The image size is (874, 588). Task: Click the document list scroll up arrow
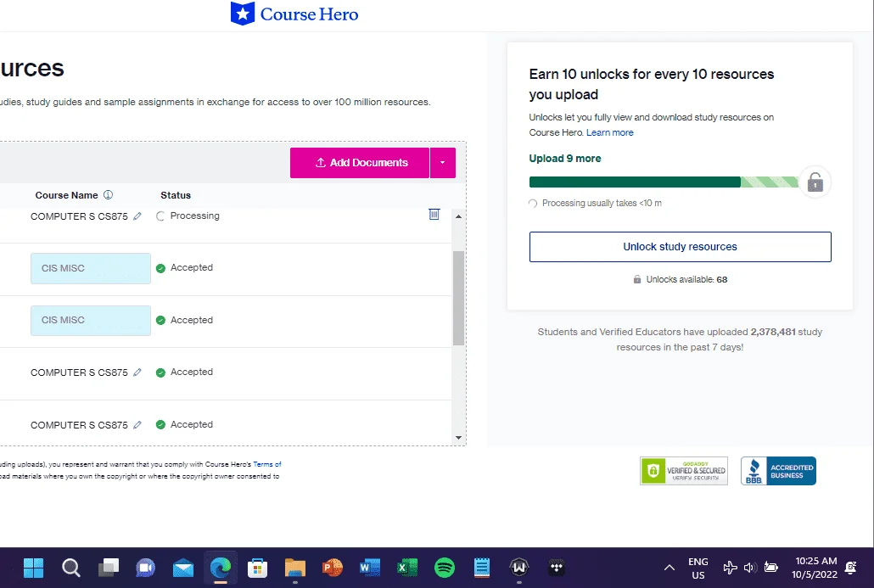[x=458, y=216]
